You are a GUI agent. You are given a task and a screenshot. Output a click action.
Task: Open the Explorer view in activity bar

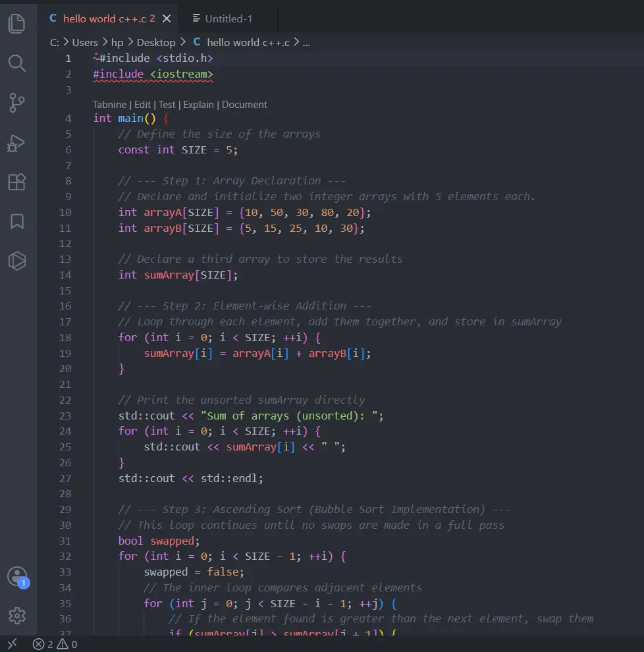pyautogui.click(x=16, y=23)
